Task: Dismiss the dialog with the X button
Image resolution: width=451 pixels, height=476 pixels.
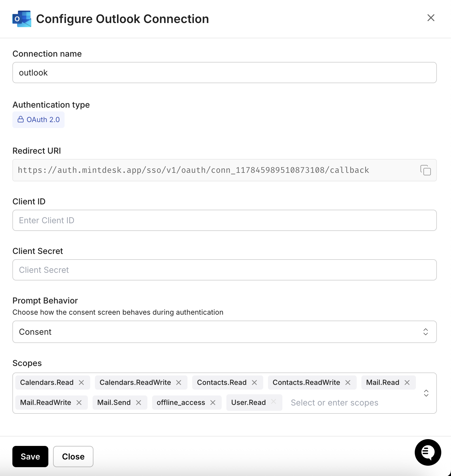Action: [x=431, y=18]
